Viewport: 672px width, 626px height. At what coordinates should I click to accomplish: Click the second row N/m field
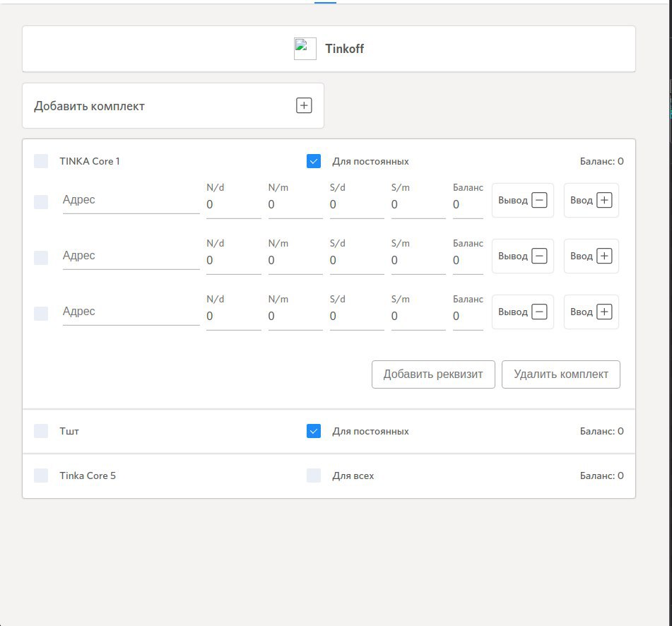295,261
